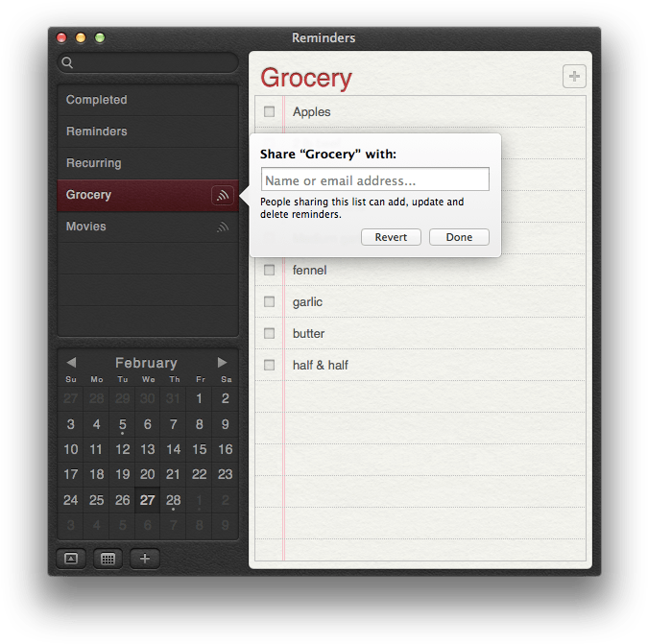
Task: Open the Reminders list
Action: click(148, 131)
